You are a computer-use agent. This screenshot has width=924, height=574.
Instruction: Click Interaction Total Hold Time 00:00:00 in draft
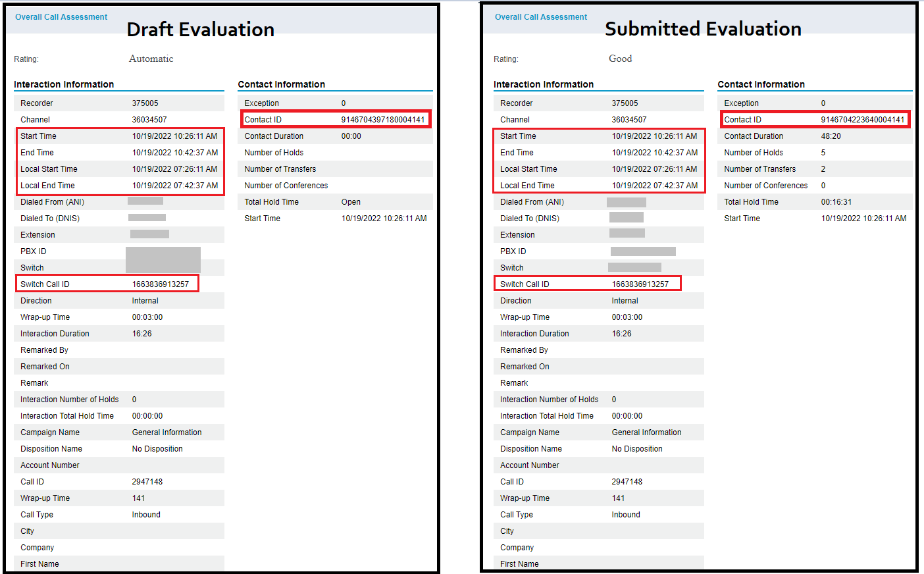pos(147,416)
